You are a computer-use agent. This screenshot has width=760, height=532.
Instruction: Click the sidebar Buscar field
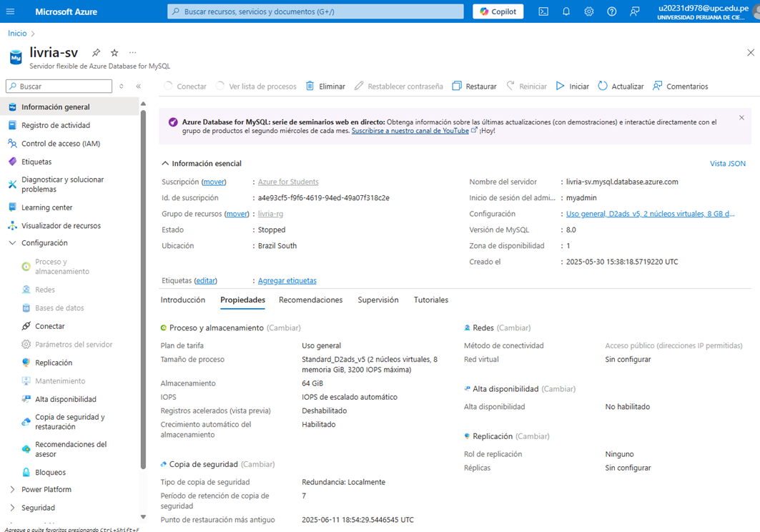(59, 87)
